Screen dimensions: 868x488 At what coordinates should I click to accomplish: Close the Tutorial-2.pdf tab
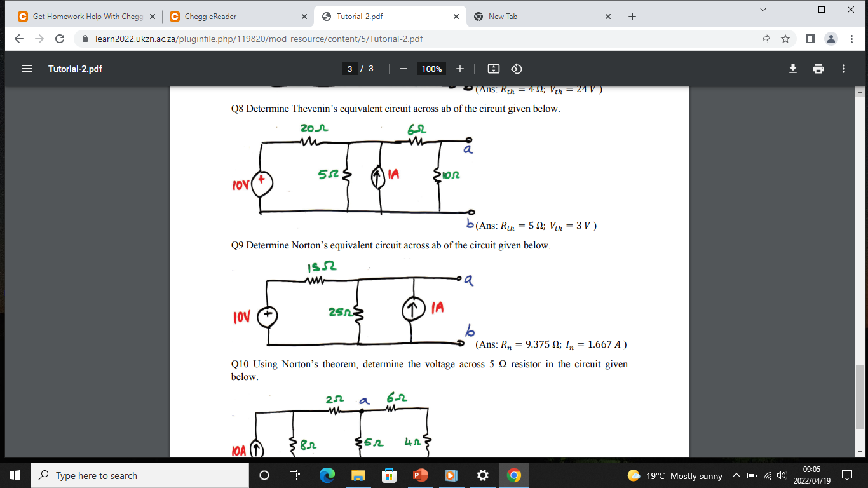456,17
